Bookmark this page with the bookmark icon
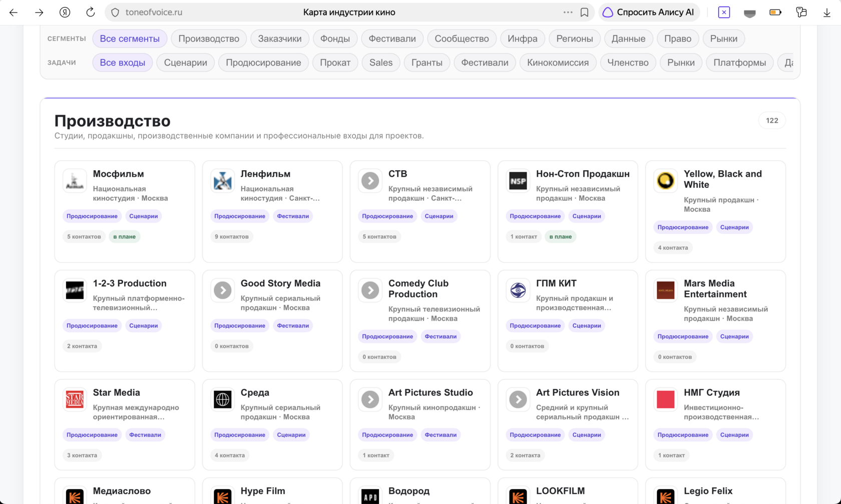841x504 pixels. tap(584, 13)
